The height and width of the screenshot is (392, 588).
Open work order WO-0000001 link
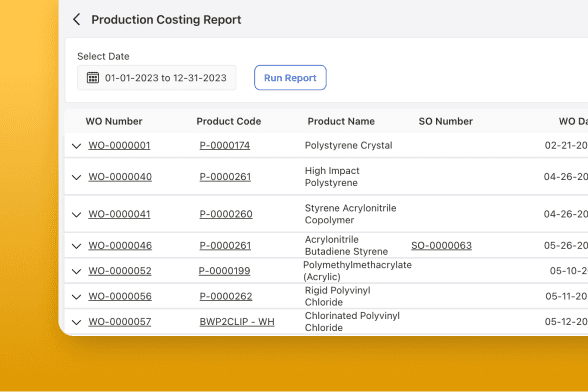pyautogui.click(x=119, y=146)
